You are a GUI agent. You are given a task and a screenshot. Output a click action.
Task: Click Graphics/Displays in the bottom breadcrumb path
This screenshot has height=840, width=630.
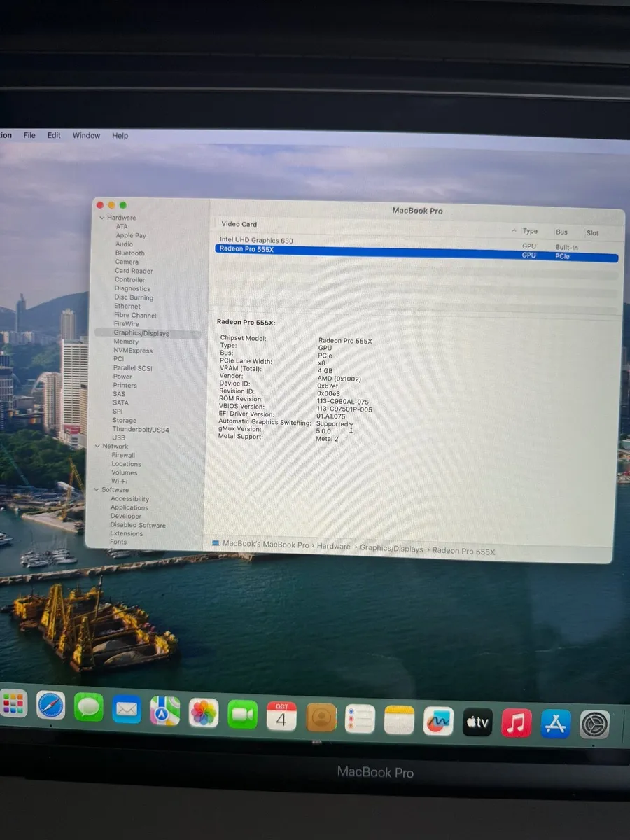click(392, 550)
